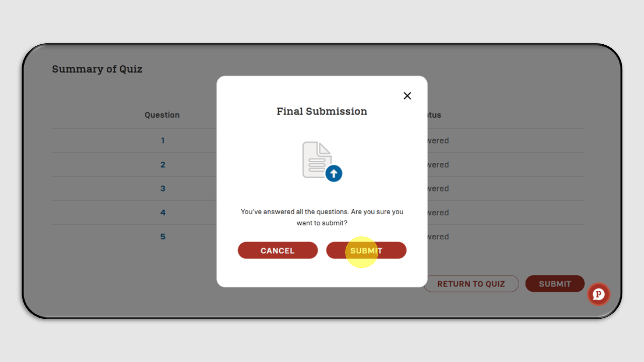The image size is (644, 362).
Task: Click the Final Submission title text
Action: tap(322, 111)
